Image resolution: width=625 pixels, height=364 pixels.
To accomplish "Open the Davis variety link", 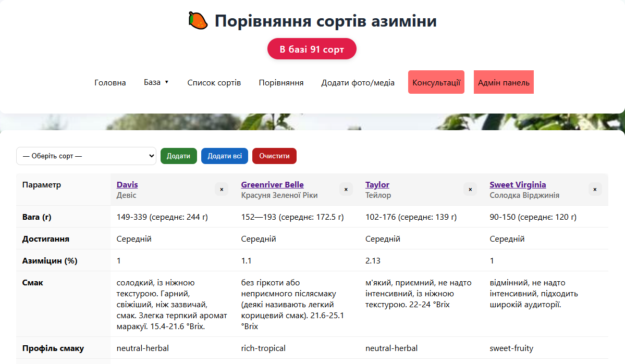I will tap(127, 185).
